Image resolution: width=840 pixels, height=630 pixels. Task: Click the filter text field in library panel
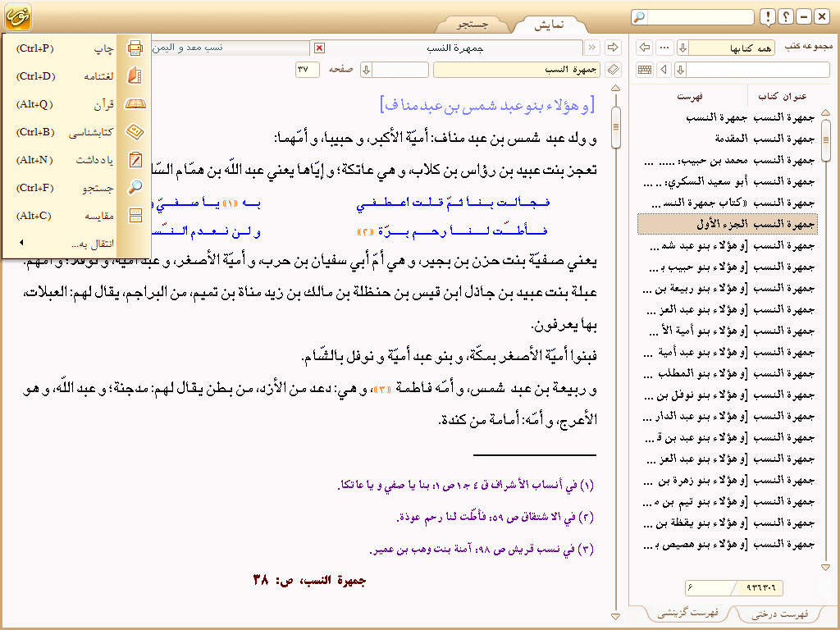[x=758, y=70]
